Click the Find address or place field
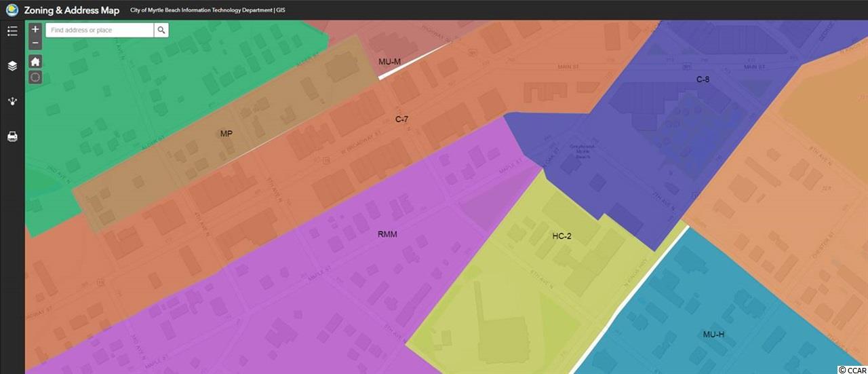This screenshot has height=374, width=868. (100, 30)
